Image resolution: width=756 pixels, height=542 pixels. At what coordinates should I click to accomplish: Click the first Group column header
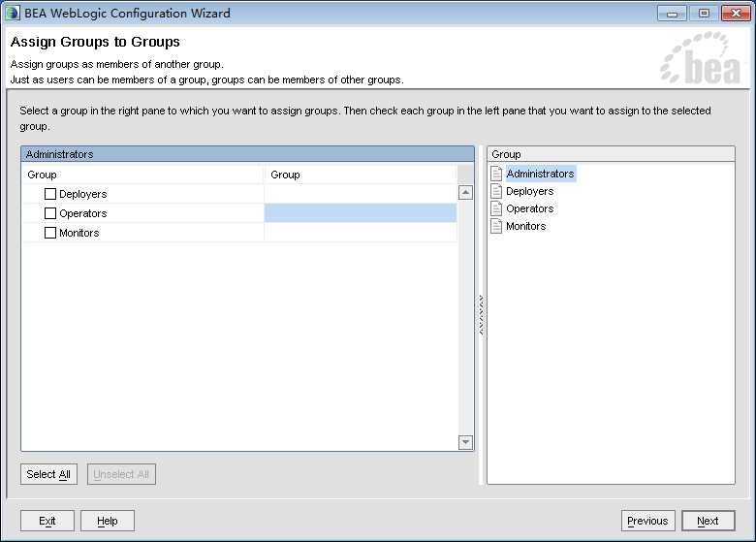(x=142, y=175)
